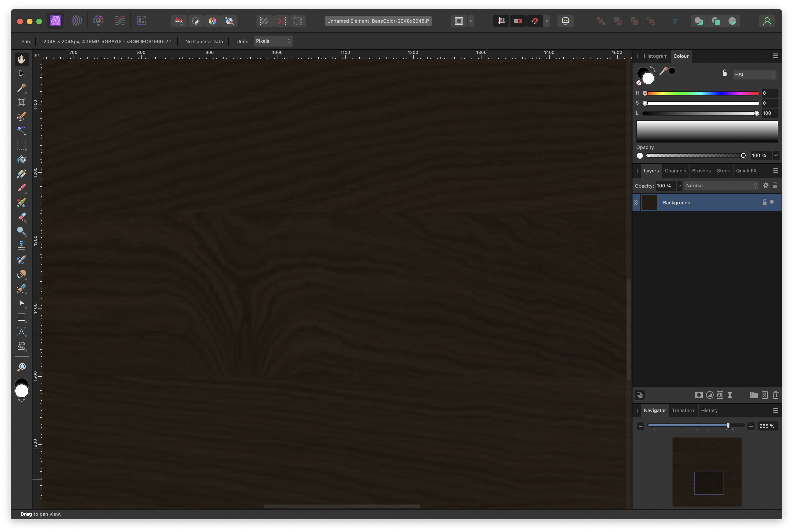Select the Zoom tool in toolbar
Viewport: 793px width, 532px height.
[21, 367]
